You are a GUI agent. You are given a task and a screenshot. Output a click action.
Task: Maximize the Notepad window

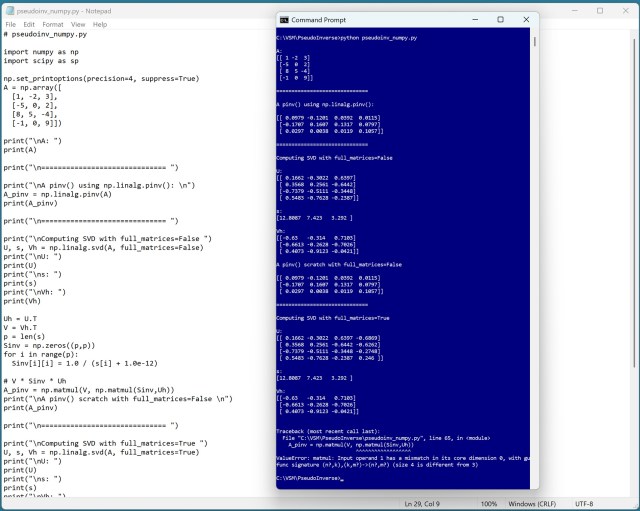[599, 10]
